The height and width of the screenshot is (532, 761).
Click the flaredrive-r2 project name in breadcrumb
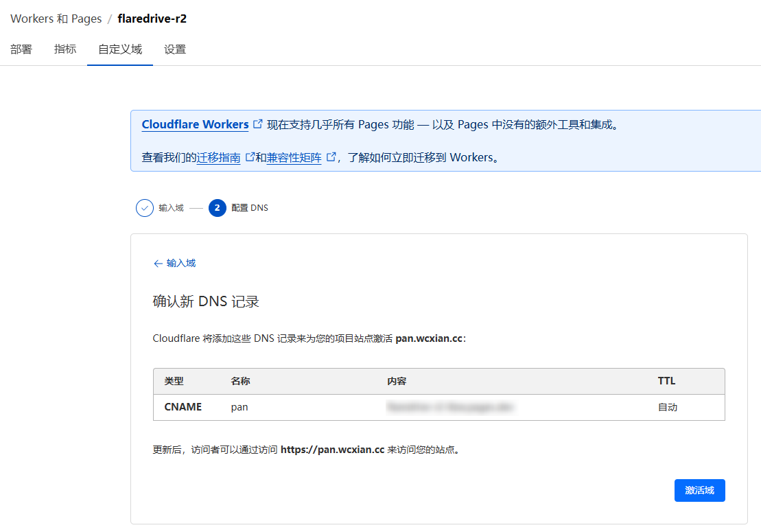(152, 19)
